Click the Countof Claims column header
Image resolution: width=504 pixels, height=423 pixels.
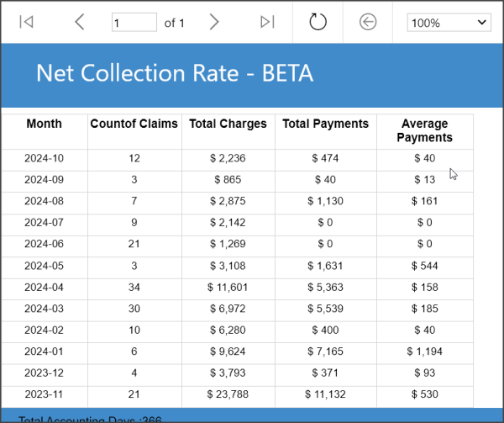pos(134,124)
